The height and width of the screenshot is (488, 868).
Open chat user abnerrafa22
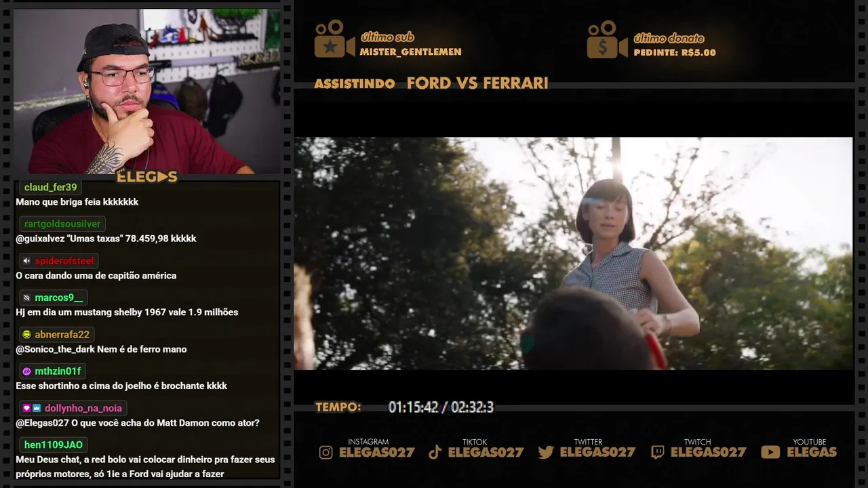point(62,334)
